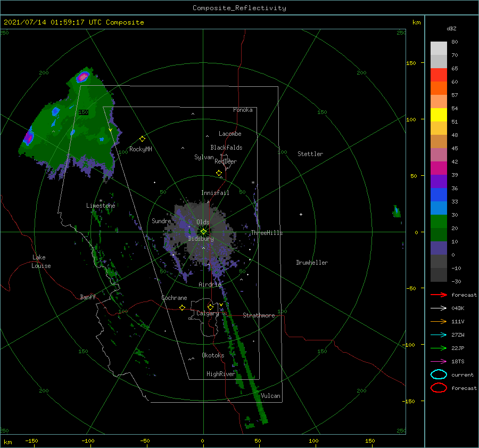Click the RedDeer label
Image resolution: width=479 pixels, height=448 pixels.
[x=226, y=161]
